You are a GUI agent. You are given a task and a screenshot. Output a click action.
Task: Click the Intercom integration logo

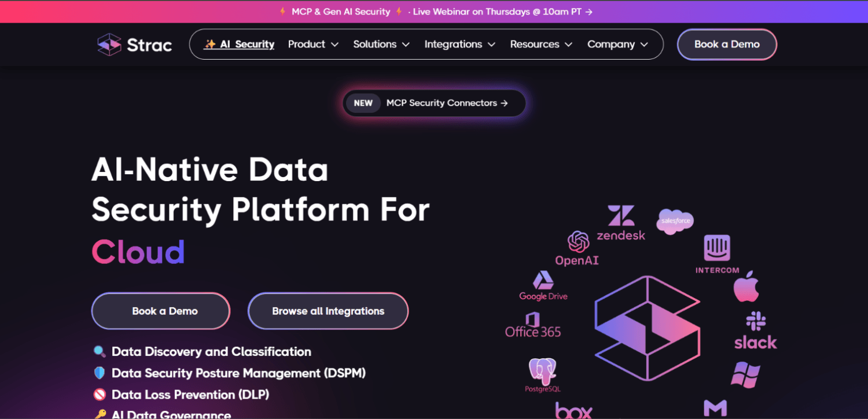717,254
